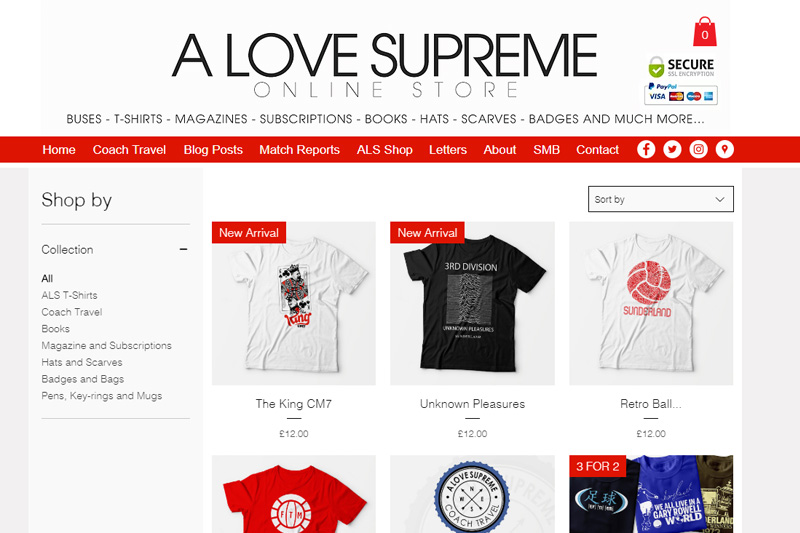Click the map location pin icon
The width and height of the screenshot is (800, 533).
pyautogui.click(x=724, y=149)
